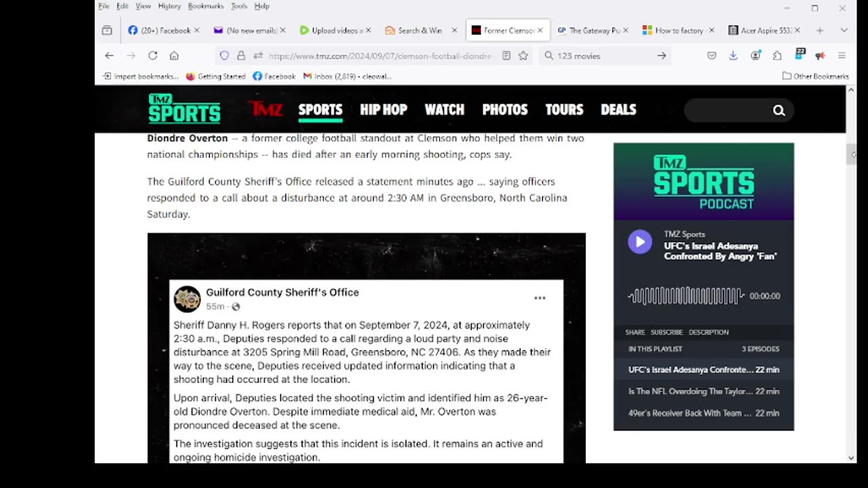Click the extension icon with 22 badge
Viewport: 868px width, 488px height.
[799, 55]
